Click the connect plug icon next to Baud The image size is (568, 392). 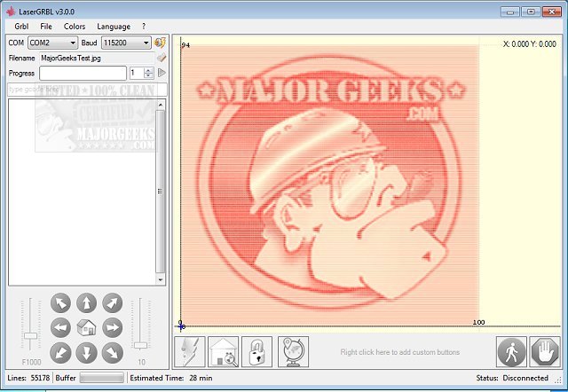(160, 43)
